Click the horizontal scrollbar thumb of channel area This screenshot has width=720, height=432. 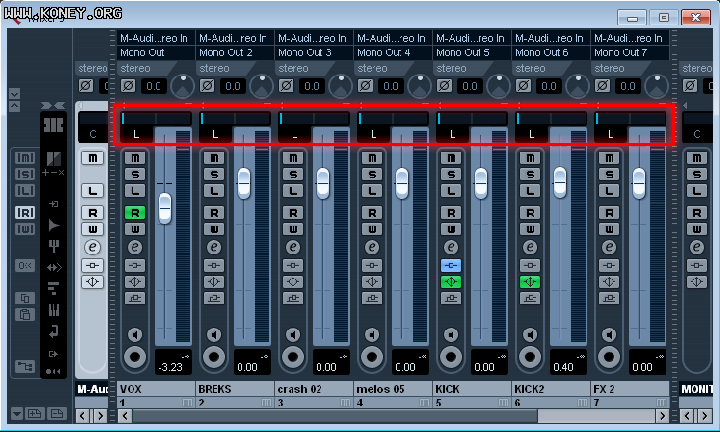[335, 416]
